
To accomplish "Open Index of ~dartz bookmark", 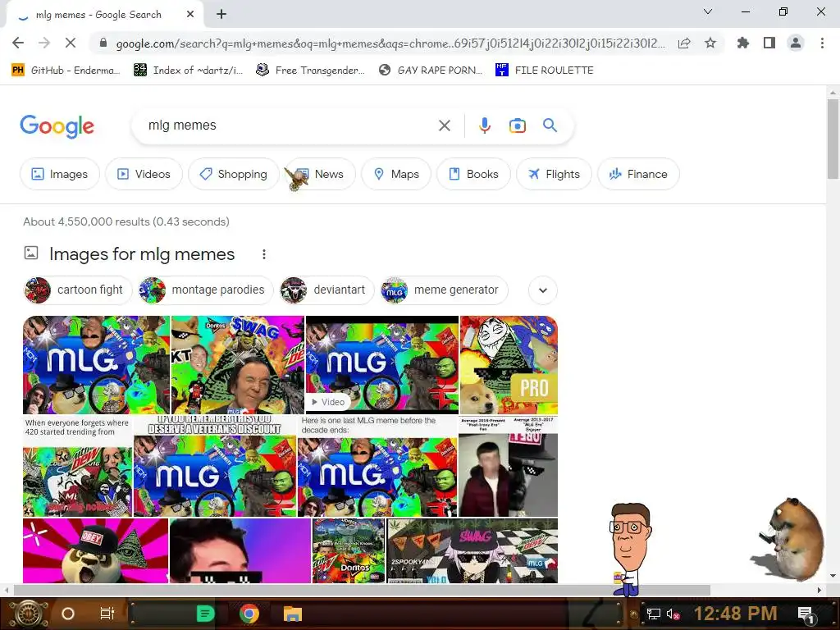I will [x=188, y=71].
